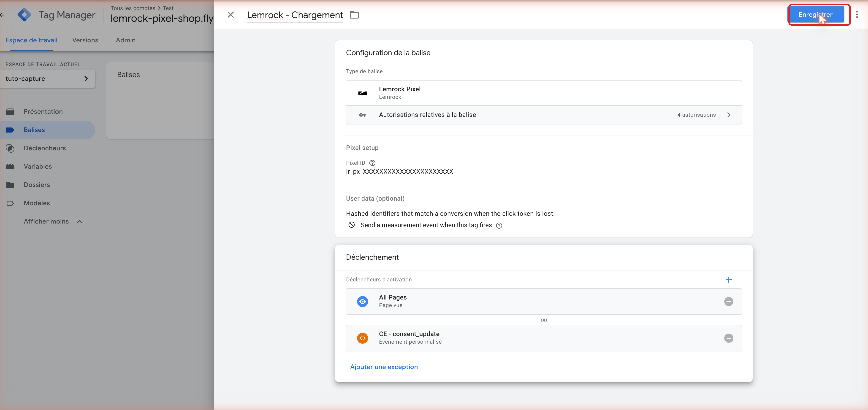The width and height of the screenshot is (868, 410).
Task: Click the consent_update custom event icon
Action: coord(362,338)
